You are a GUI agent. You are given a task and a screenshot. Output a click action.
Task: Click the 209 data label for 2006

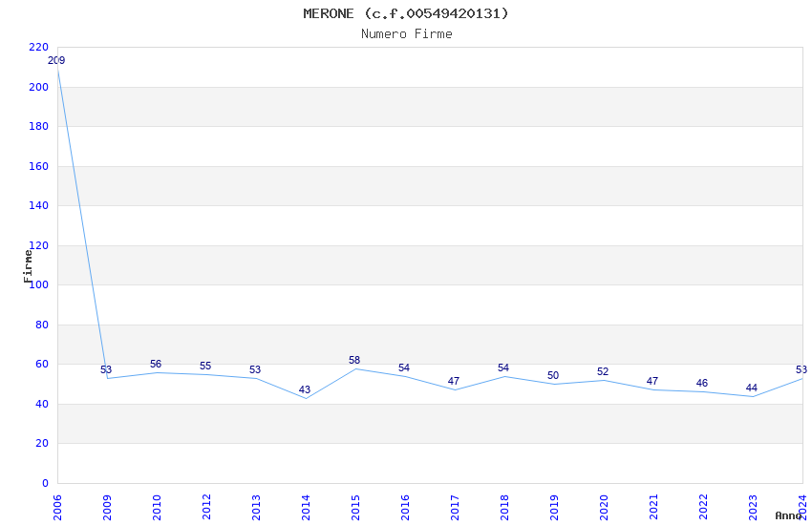(56, 61)
